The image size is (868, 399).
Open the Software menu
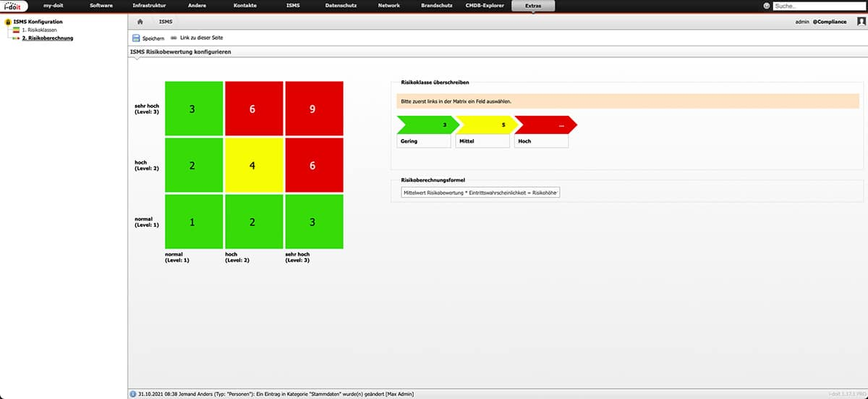(101, 5)
